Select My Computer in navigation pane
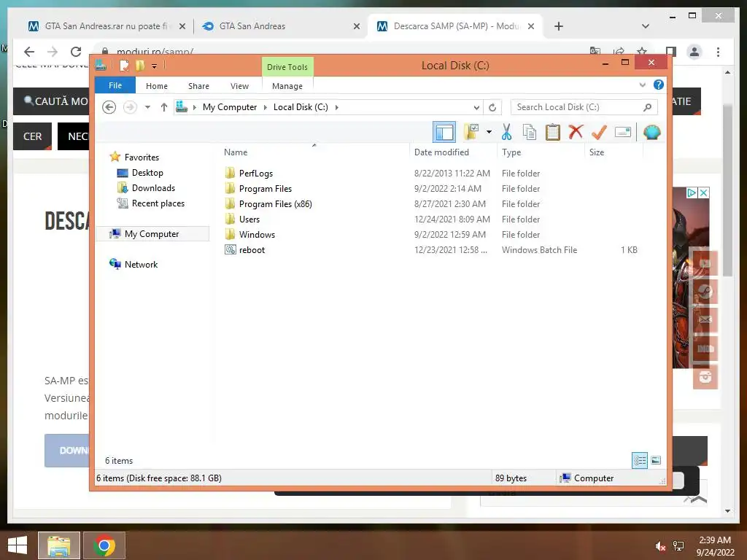747x560 pixels. [152, 234]
